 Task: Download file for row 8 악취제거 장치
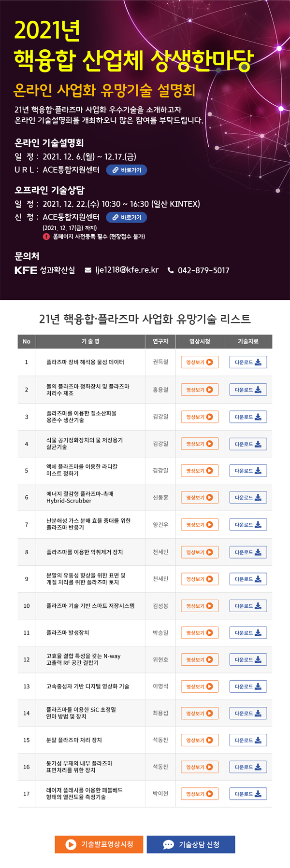point(248,552)
